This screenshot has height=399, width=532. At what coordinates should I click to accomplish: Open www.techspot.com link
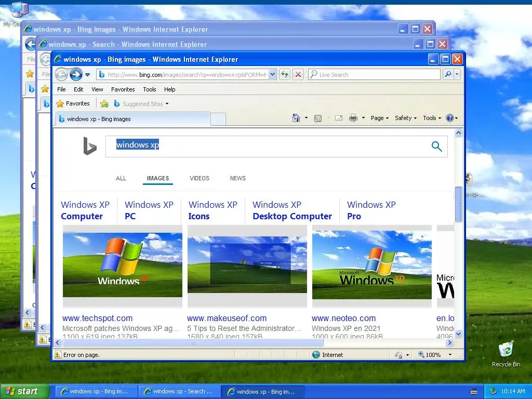97,318
